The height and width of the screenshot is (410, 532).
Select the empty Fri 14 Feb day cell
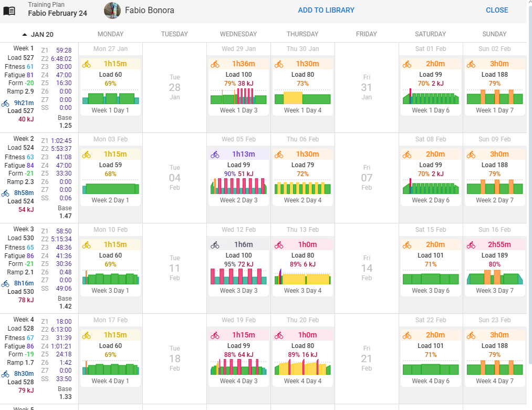366,268
